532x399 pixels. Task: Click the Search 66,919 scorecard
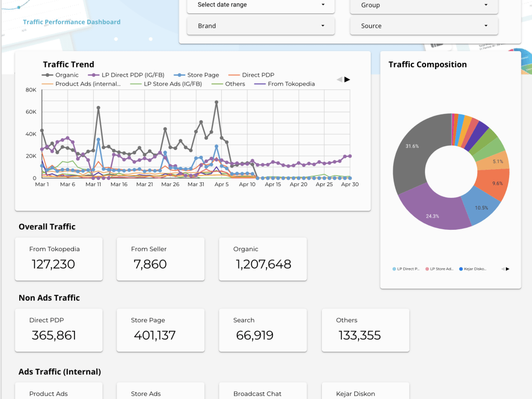pyautogui.click(x=263, y=330)
